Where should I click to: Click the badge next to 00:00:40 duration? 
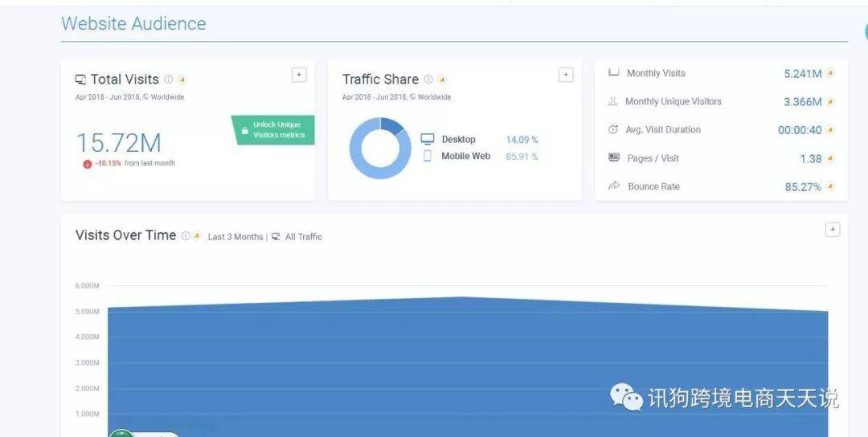click(x=829, y=129)
